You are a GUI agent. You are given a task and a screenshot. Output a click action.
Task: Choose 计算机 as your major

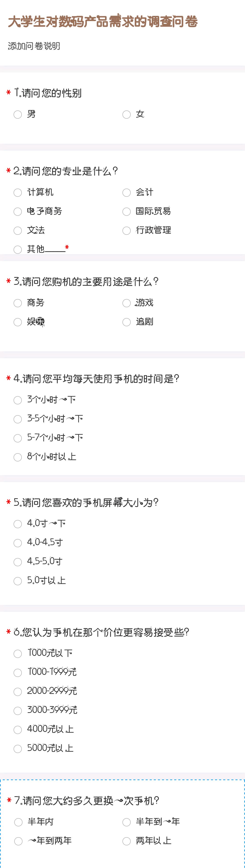pyautogui.click(x=17, y=193)
